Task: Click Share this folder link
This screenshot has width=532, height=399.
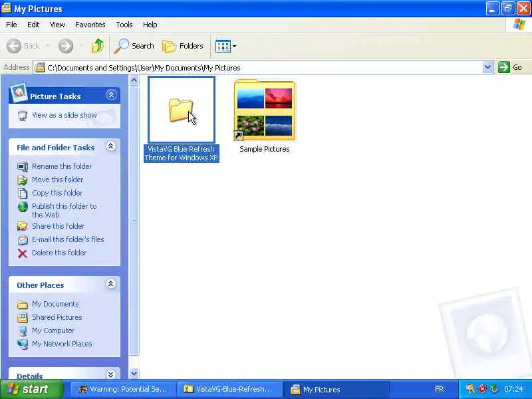Action: pyautogui.click(x=59, y=226)
